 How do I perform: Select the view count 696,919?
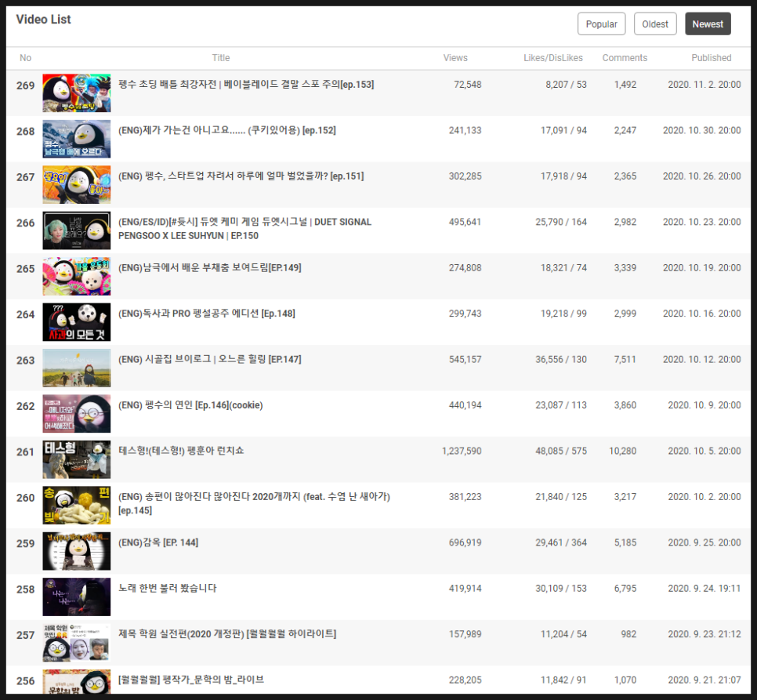pyautogui.click(x=465, y=542)
